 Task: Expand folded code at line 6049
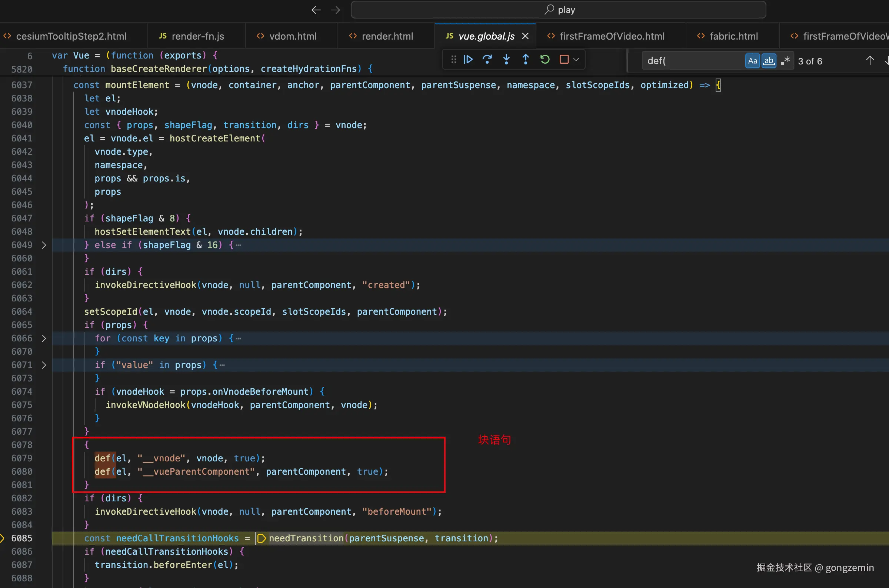(44, 245)
